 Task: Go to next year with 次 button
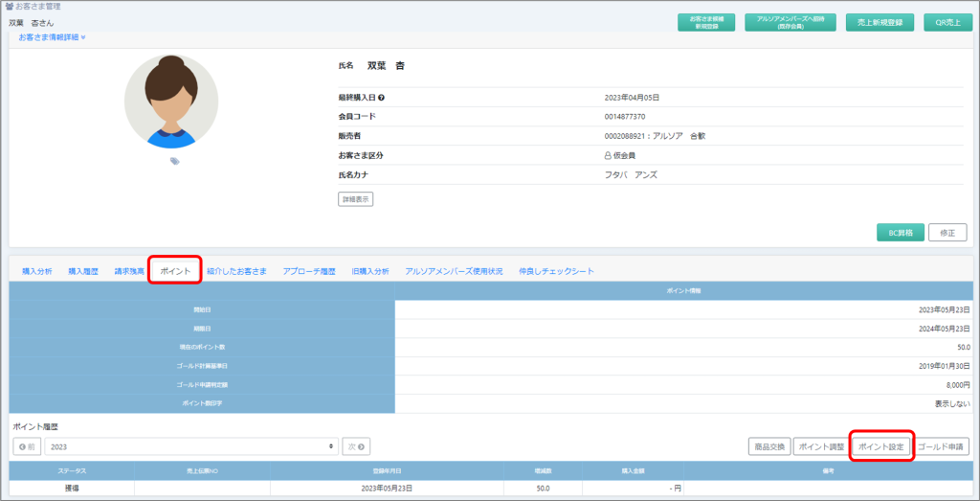[x=356, y=446]
